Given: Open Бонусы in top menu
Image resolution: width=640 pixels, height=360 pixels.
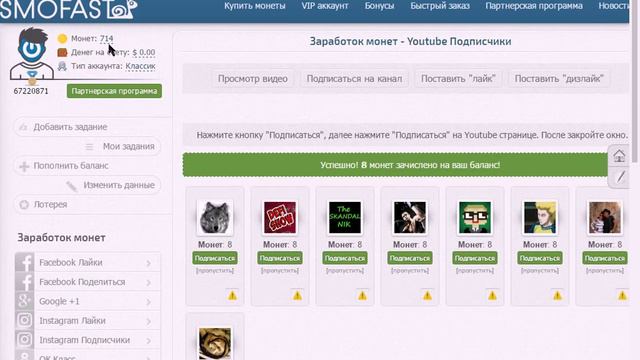Looking at the screenshot, I should click(380, 6).
